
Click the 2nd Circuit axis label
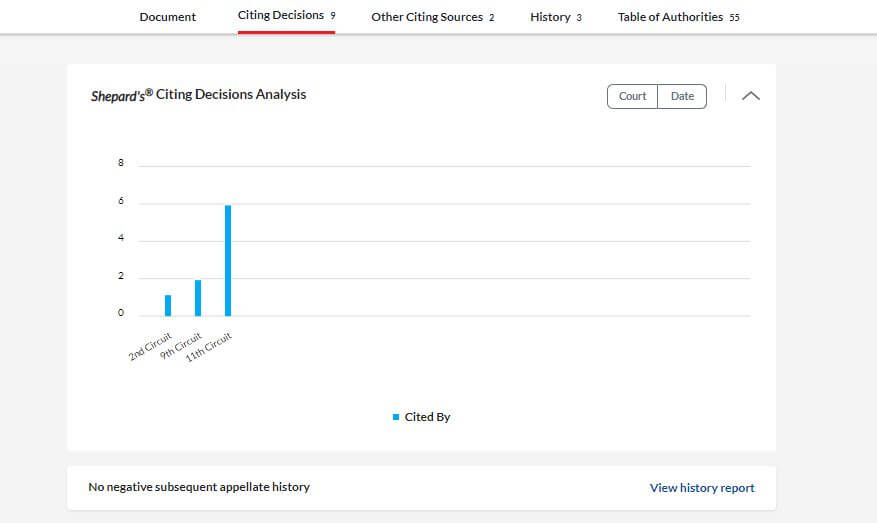click(152, 344)
